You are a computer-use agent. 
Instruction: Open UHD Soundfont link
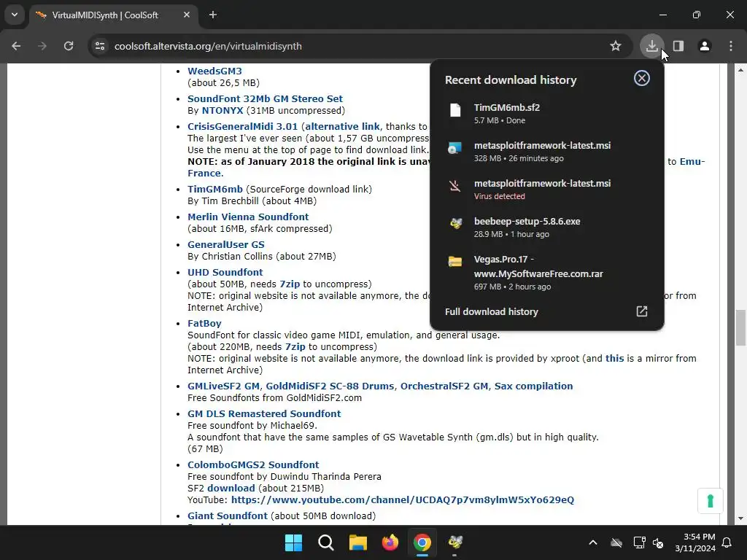tap(225, 273)
